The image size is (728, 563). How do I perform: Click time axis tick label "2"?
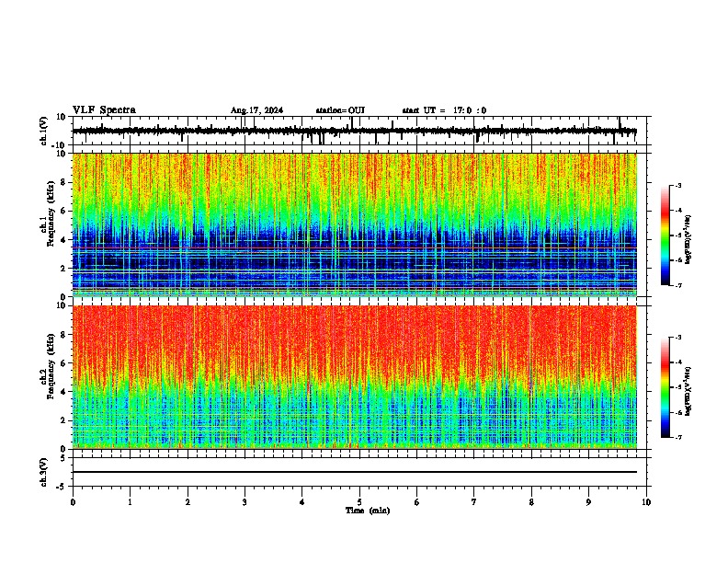[x=188, y=502]
